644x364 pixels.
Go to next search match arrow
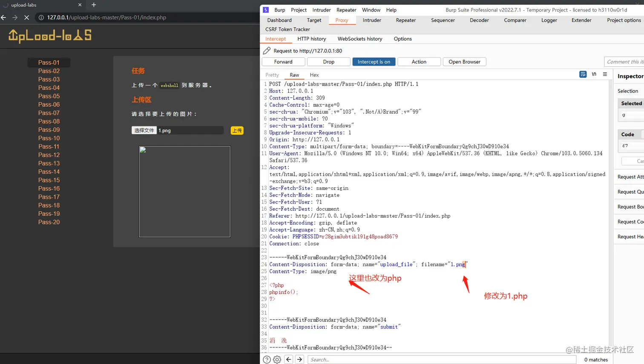click(299, 359)
